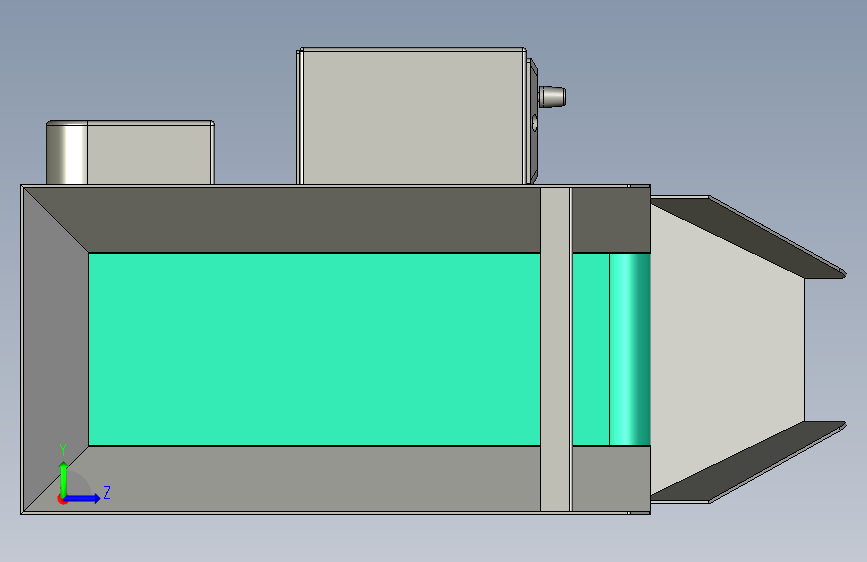Image resolution: width=867 pixels, height=562 pixels.
Task: Select the green conveyor belt surface
Action: coord(314,349)
